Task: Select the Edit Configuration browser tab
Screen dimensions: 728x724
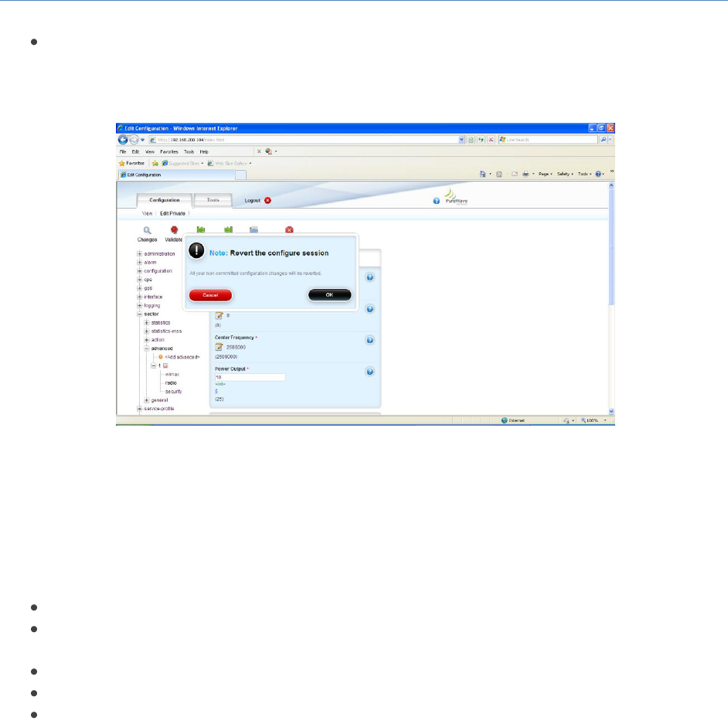Action: pyautogui.click(x=176, y=175)
